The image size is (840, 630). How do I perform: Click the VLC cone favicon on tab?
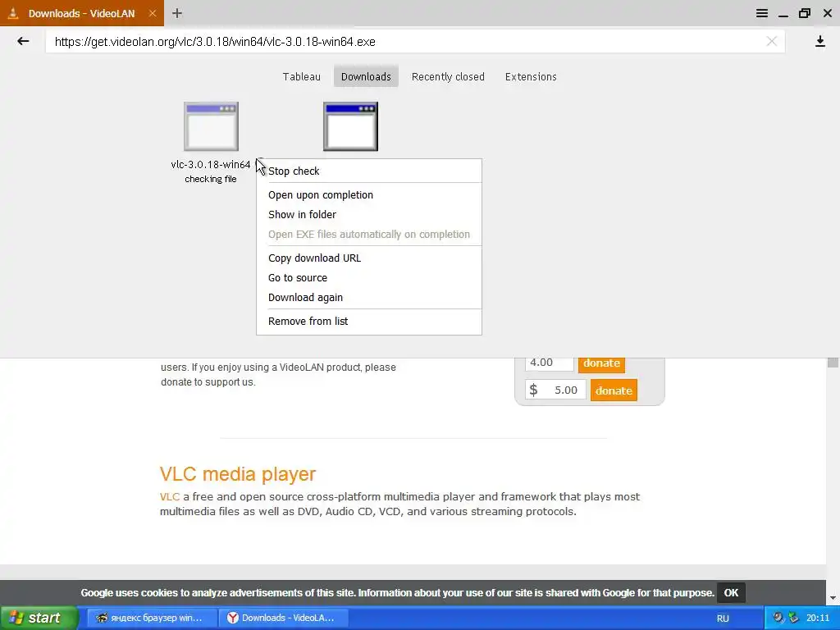click(x=13, y=13)
